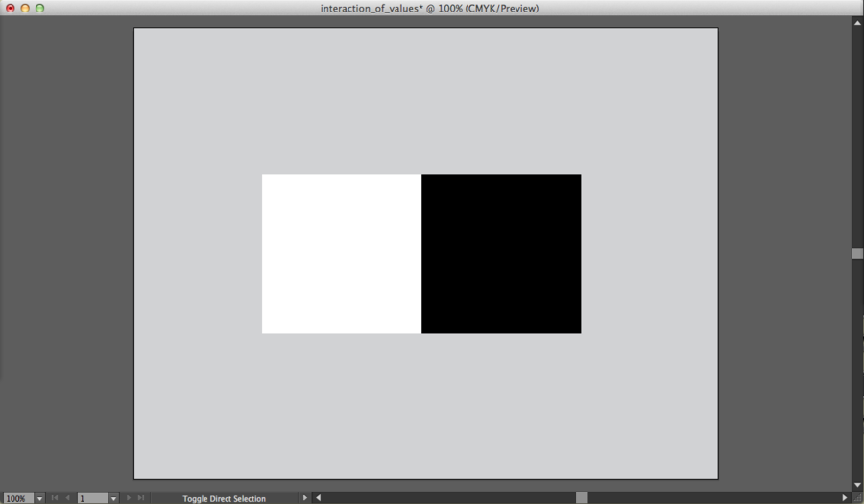Click the vertical scrollbar thumb

[x=857, y=253]
